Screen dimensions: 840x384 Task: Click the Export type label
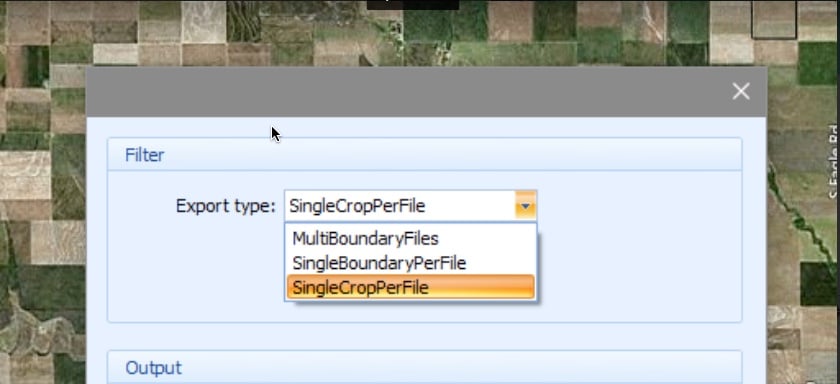[226, 206]
